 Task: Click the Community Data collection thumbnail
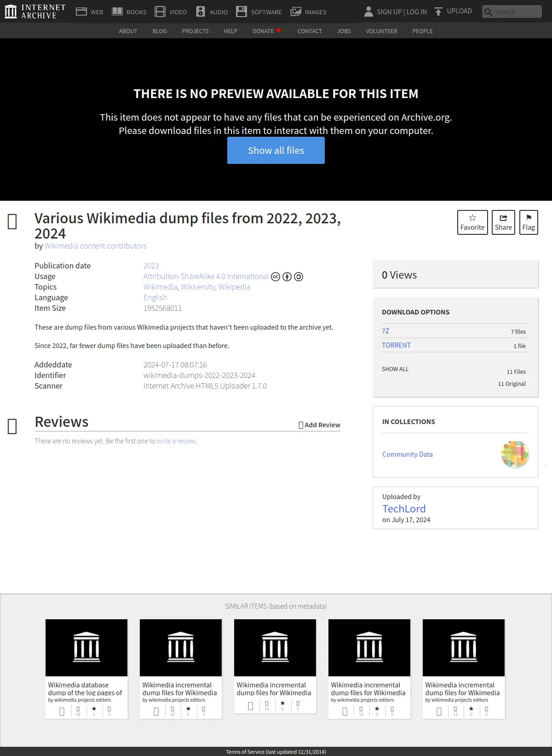tap(515, 454)
